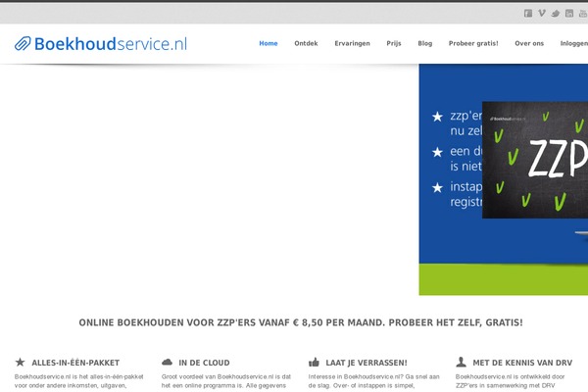
Task: Click the third star bullet in blue banner
Action: pos(437,187)
